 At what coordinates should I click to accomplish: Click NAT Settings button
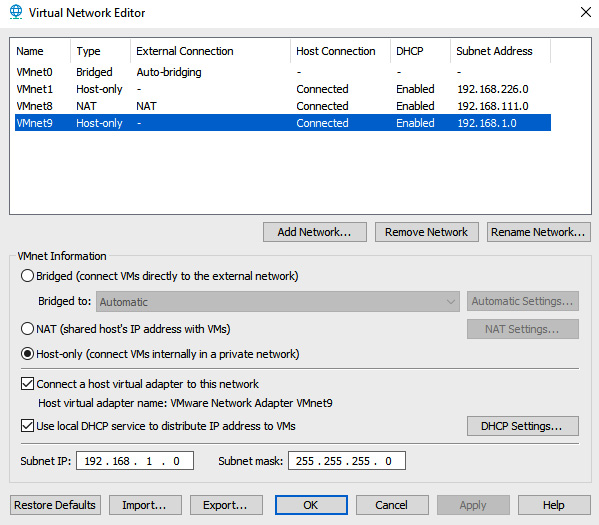point(523,329)
